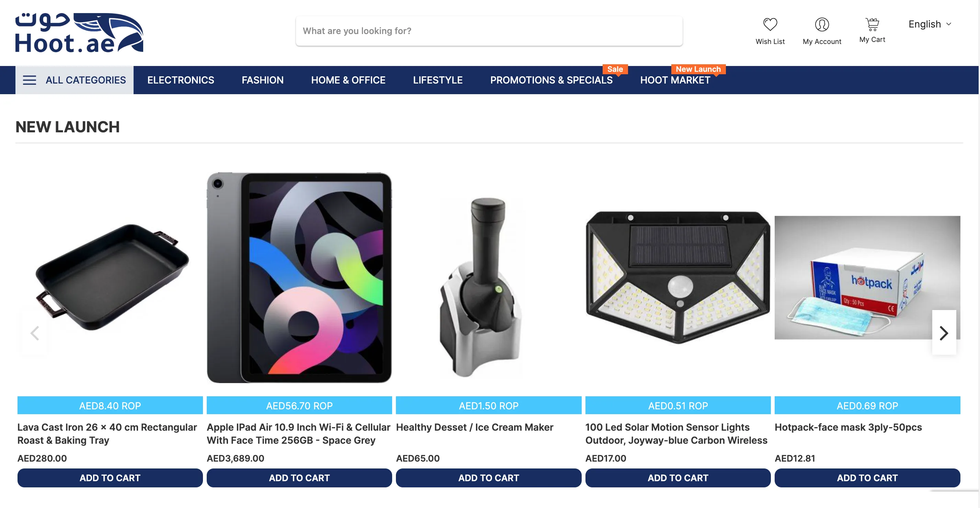Image resolution: width=980 pixels, height=508 pixels.
Task: Go to previous carousel products arrow
Action: [35, 333]
